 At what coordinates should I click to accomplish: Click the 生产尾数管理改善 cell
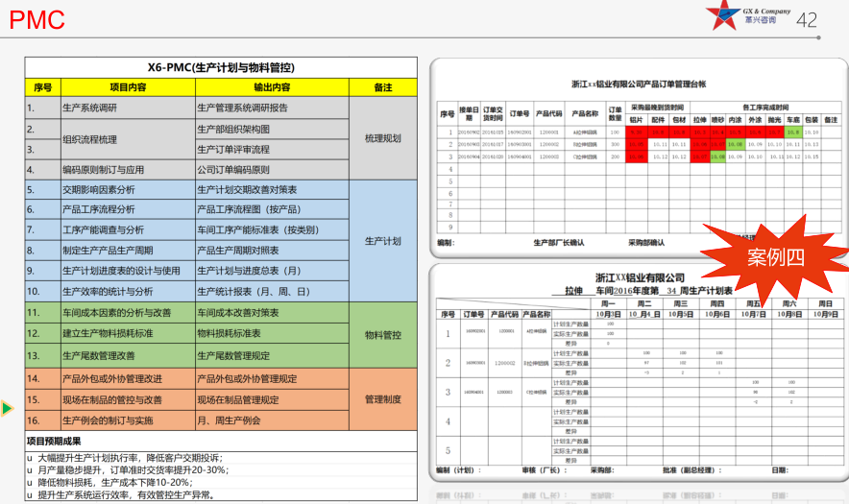click(x=128, y=355)
